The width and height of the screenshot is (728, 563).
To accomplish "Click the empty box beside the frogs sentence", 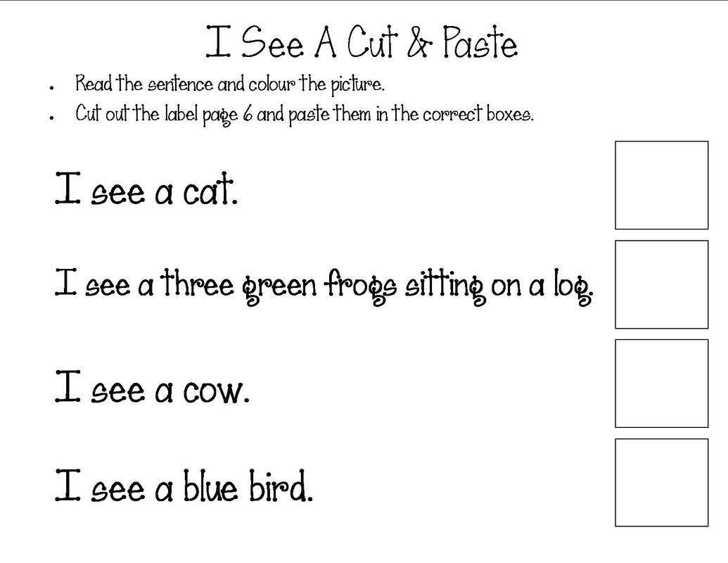I will coord(661,284).
